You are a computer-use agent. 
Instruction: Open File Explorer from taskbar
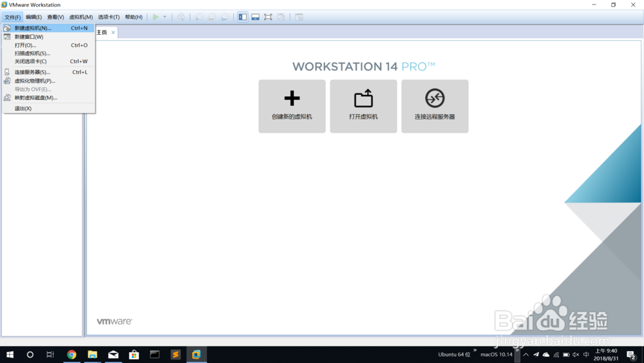[92, 355]
